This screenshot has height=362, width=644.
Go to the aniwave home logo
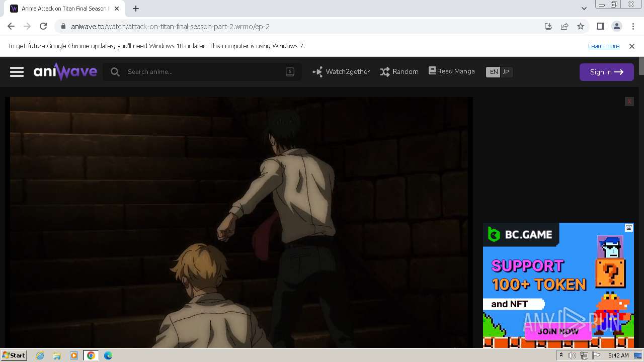[x=65, y=72]
